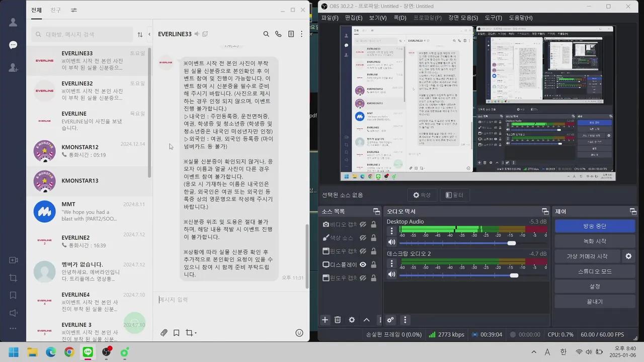Show the 색상 소스 source via eye icon
Screen dimensions: 644x362
[x=363, y=237]
